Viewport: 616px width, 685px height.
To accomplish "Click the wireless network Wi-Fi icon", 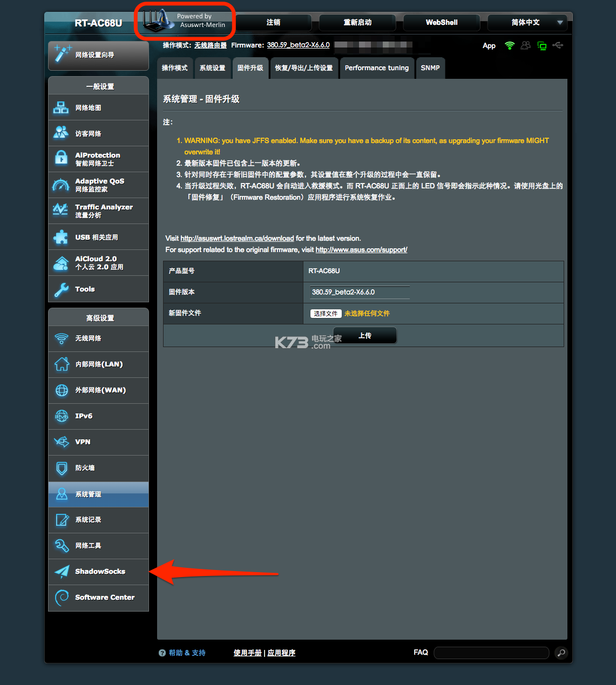I will tap(62, 338).
